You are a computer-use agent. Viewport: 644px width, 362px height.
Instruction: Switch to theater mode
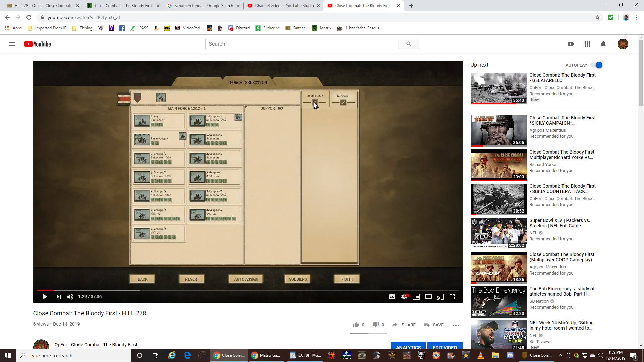pyautogui.click(x=428, y=297)
